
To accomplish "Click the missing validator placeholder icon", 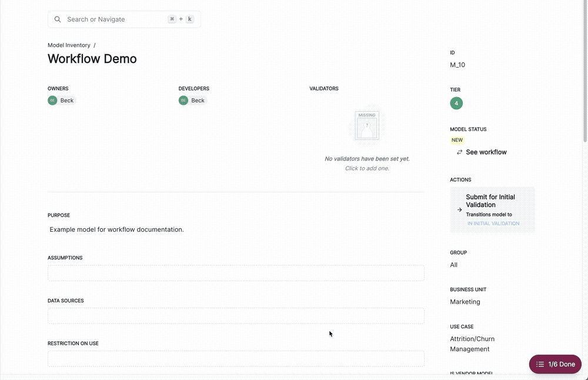I will 366,125.
